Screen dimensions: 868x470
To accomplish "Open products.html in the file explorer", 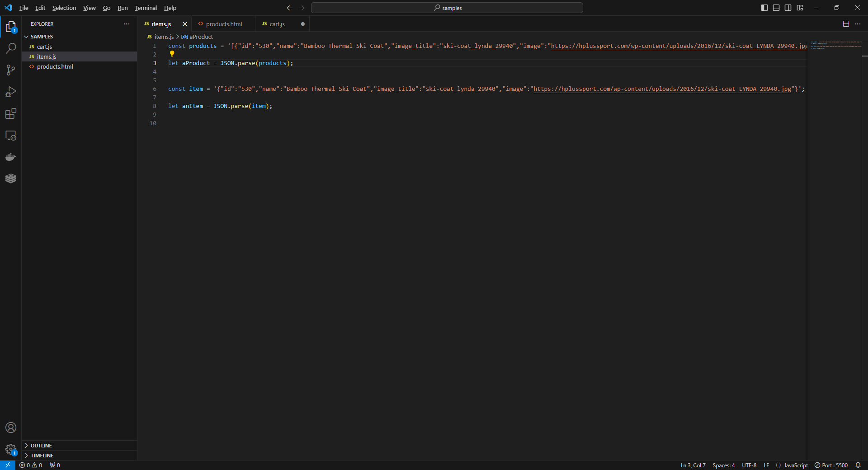I will (x=79, y=66).
